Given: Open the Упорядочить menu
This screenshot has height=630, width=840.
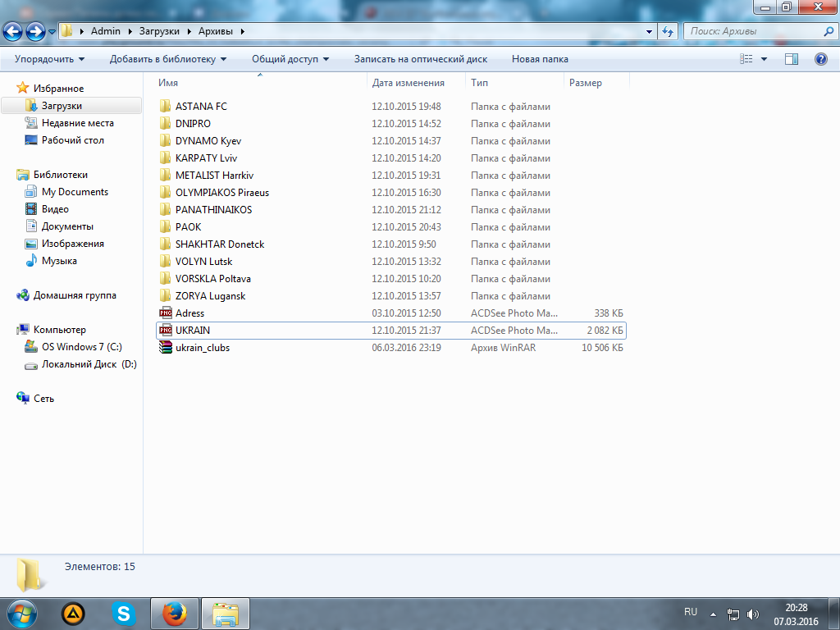Looking at the screenshot, I should [49, 59].
